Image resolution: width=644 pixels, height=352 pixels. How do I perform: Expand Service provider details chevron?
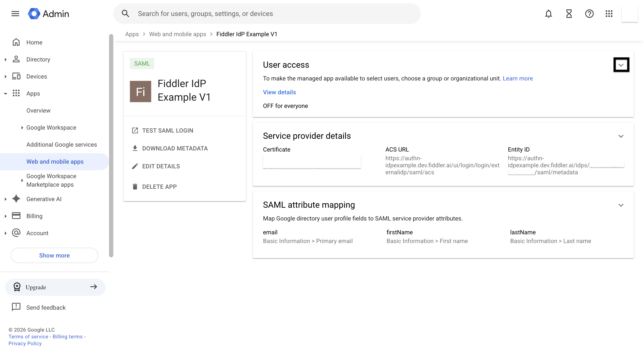[621, 136]
